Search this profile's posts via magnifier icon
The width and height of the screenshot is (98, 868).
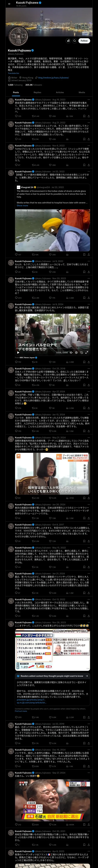74,41
